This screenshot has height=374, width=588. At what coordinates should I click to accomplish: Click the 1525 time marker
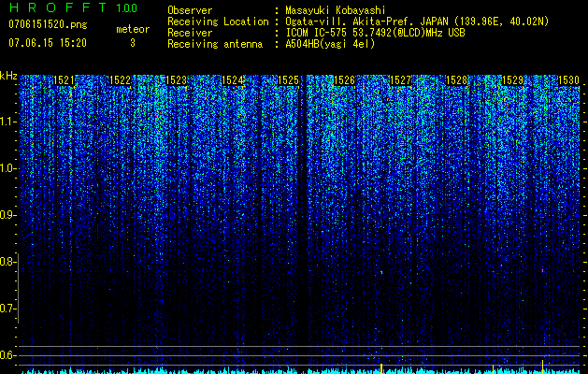coord(288,80)
